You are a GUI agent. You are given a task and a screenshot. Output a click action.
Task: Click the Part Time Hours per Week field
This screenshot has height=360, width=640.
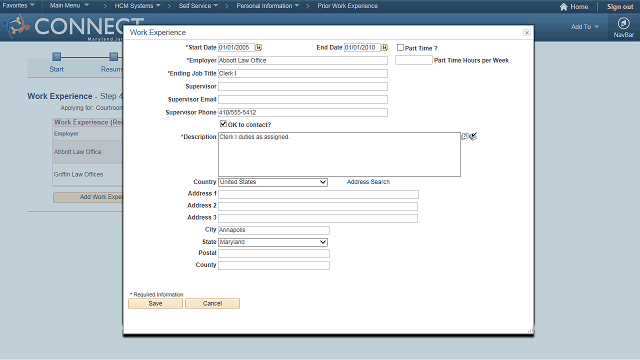[413, 60]
